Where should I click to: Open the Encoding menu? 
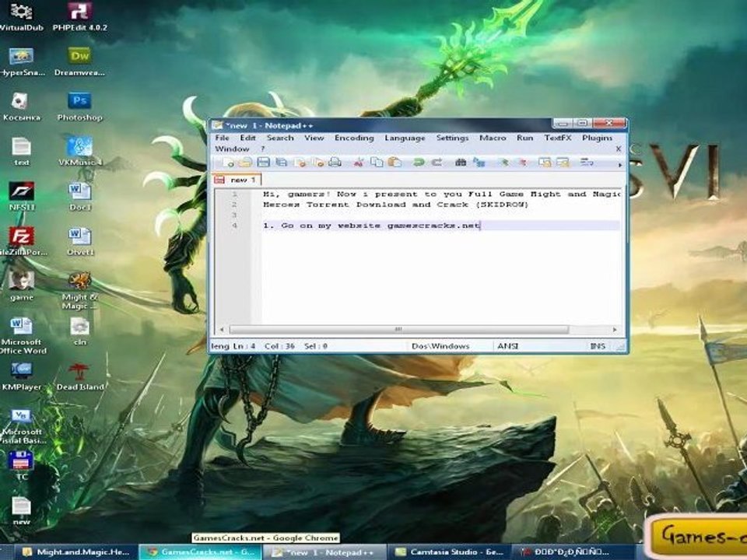354,138
